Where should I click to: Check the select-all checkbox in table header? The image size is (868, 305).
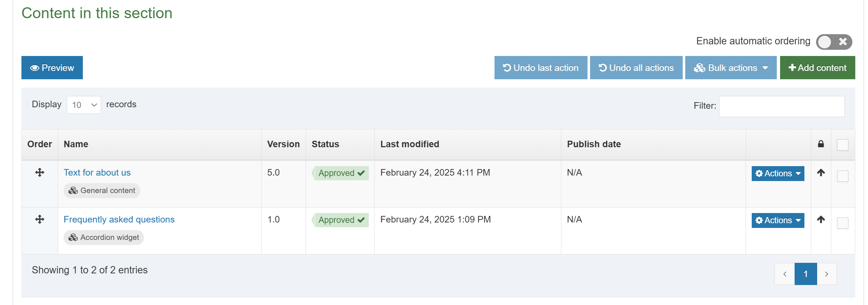click(843, 145)
